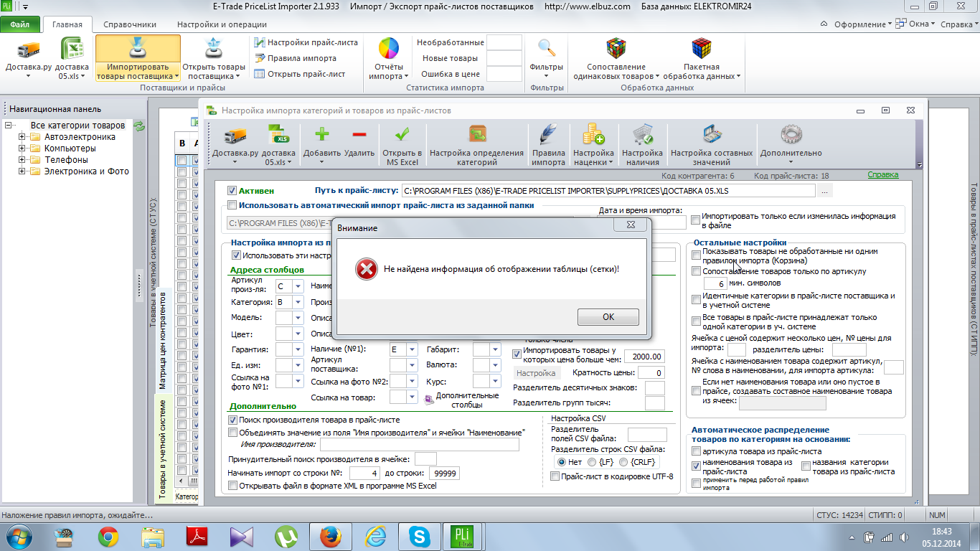Click Импортировать товары поставщика ribbon button

(x=138, y=58)
